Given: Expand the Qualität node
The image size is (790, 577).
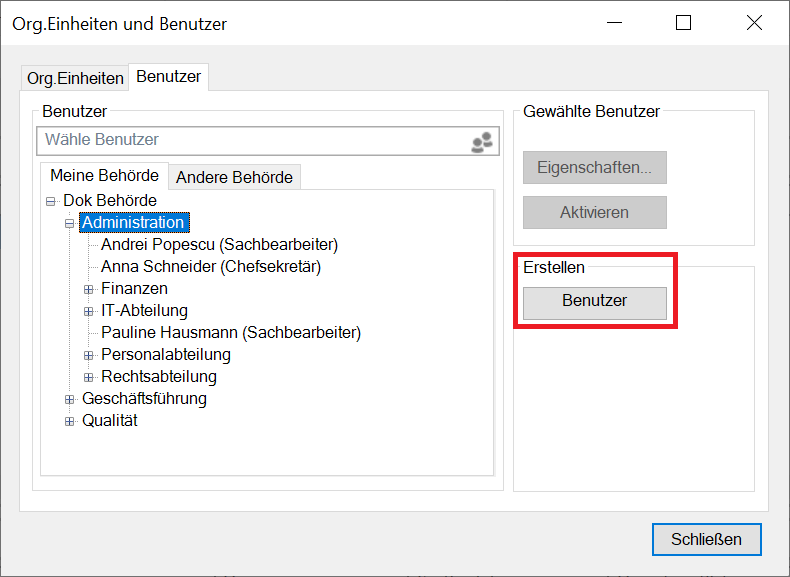Looking at the screenshot, I should coord(70,421).
